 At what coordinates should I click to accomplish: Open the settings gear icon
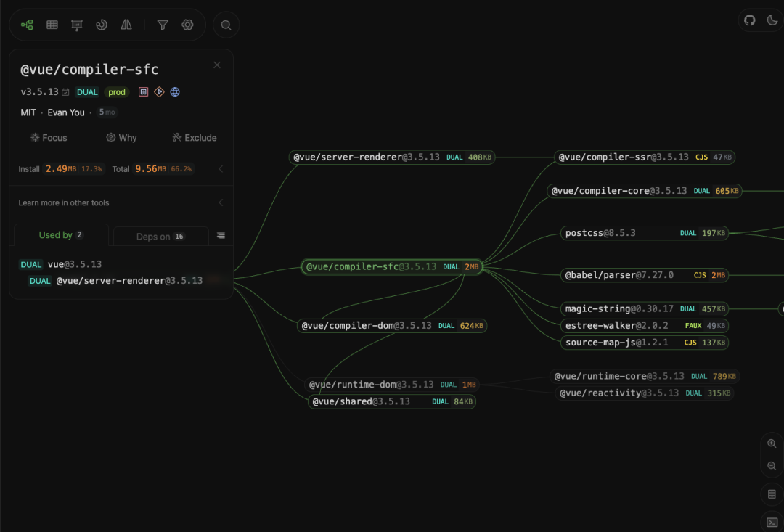point(187,24)
